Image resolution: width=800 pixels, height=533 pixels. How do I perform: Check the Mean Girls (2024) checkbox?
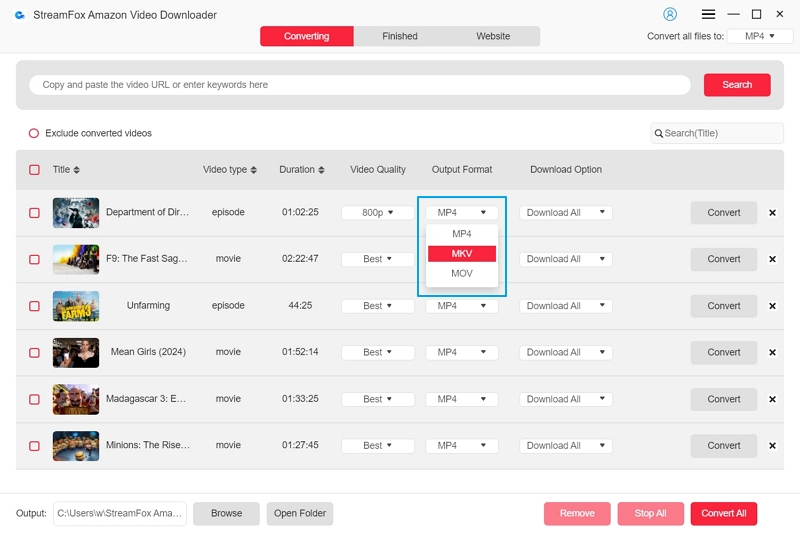(x=34, y=352)
